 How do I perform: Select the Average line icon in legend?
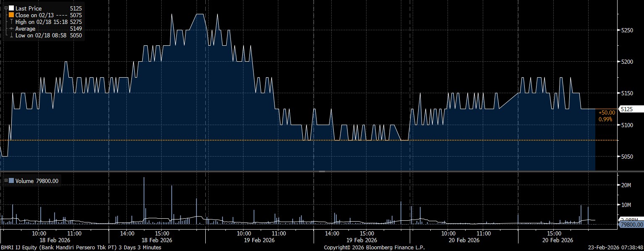pyautogui.click(x=11, y=29)
